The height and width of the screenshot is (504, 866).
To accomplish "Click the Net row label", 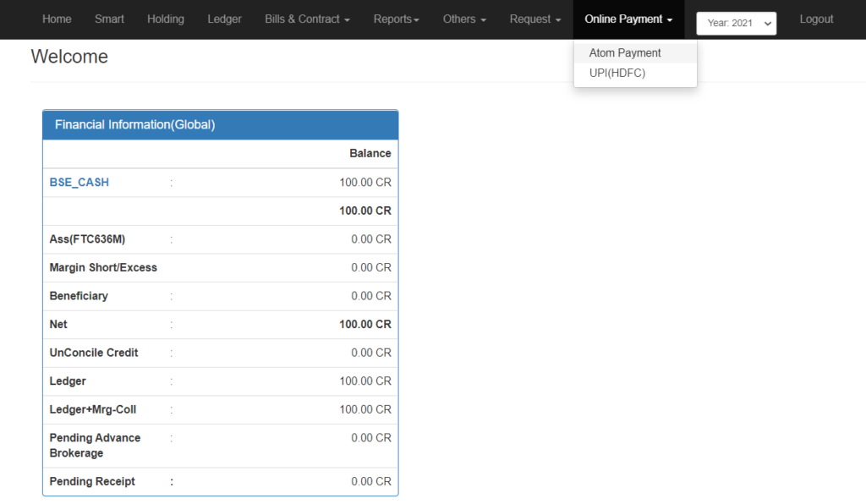I will (58, 325).
